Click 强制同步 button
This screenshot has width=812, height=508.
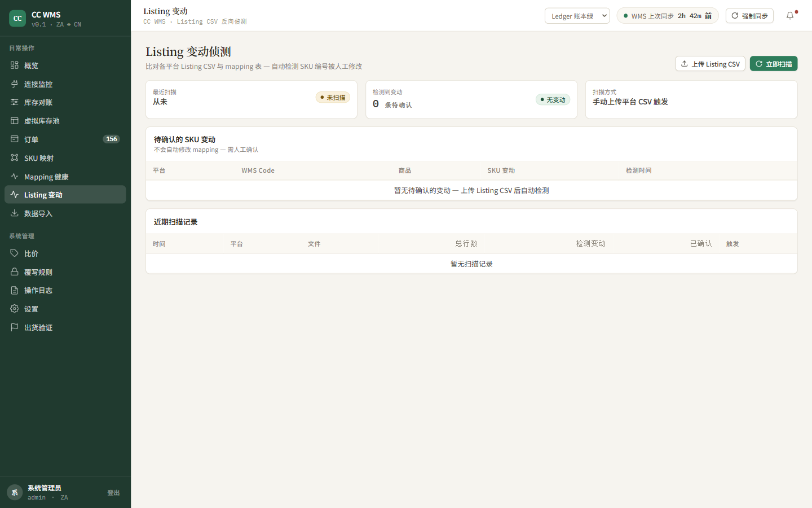pos(749,16)
